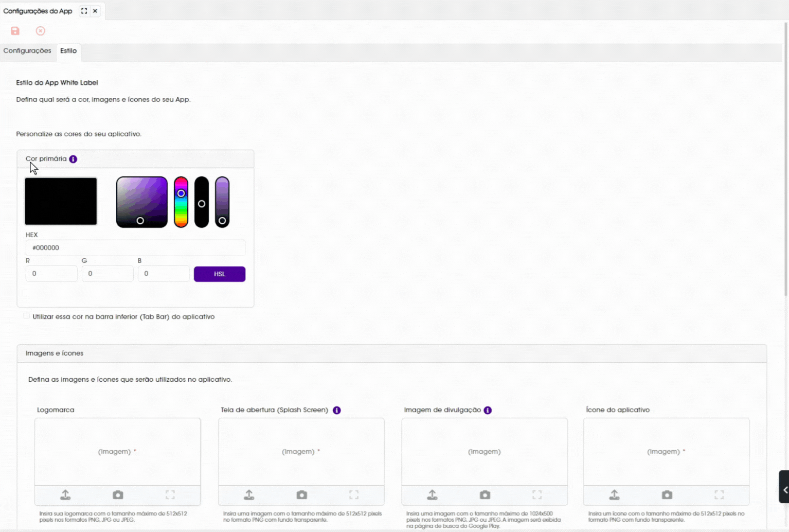
Task: Expand the Imagem de divulgação fullscreen
Action: [x=537, y=495]
